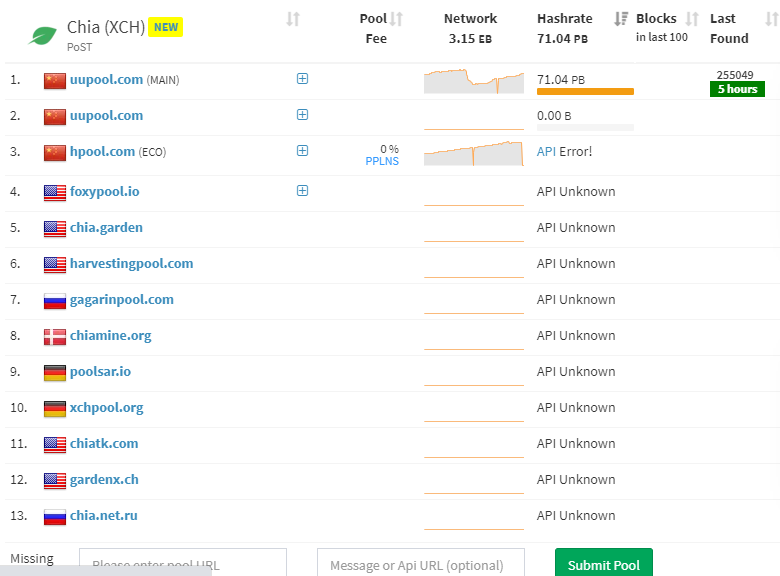
Task: Click API Unknown in foxypool.io row
Action: (x=576, y=192)
